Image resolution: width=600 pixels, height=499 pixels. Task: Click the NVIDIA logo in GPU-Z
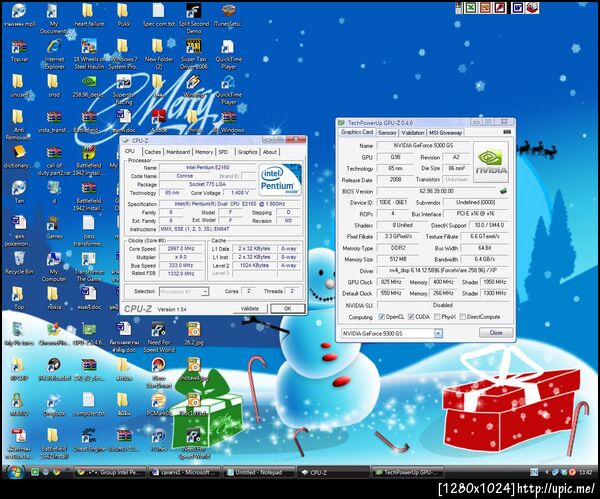[x=491, y=162]
